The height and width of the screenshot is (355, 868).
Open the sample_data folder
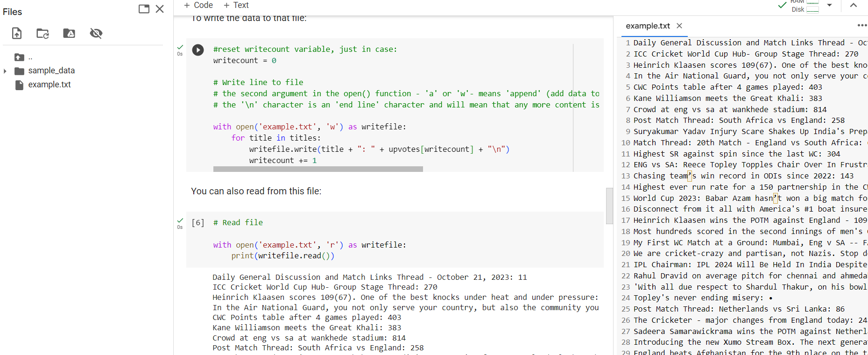click(x=51, y=71)
